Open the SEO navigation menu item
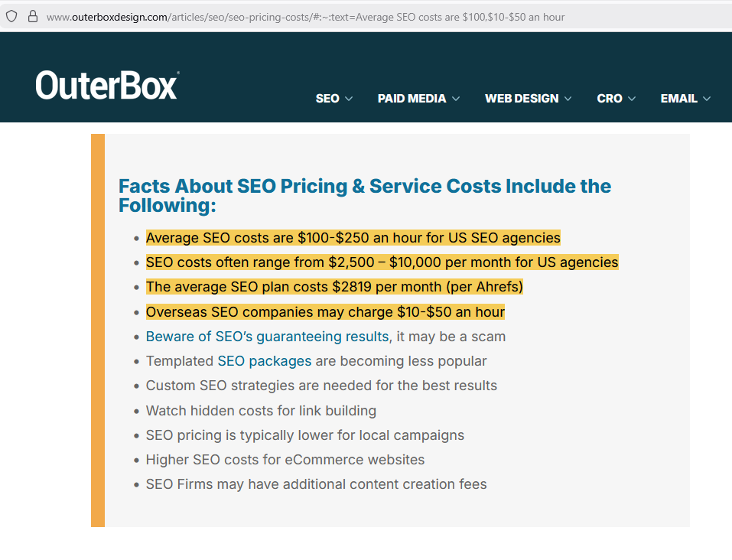This screenshot has height=560, width=732. (327, 99)
